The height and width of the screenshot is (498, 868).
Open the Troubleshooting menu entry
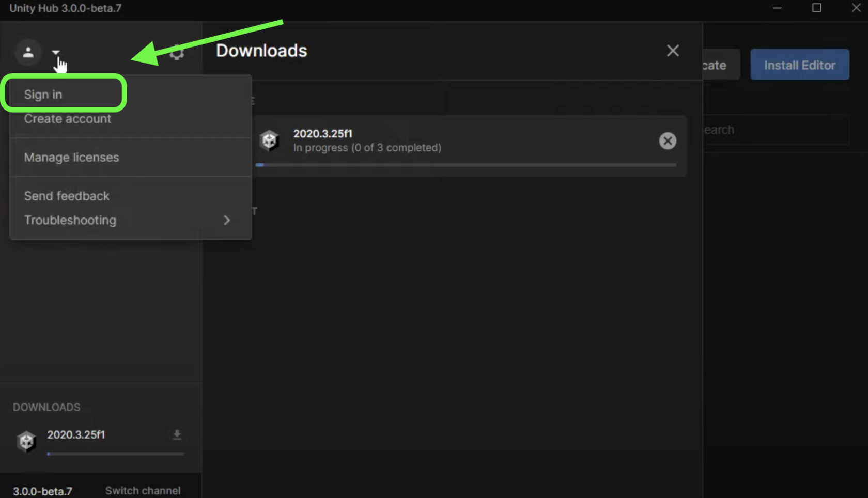[131, 220]
